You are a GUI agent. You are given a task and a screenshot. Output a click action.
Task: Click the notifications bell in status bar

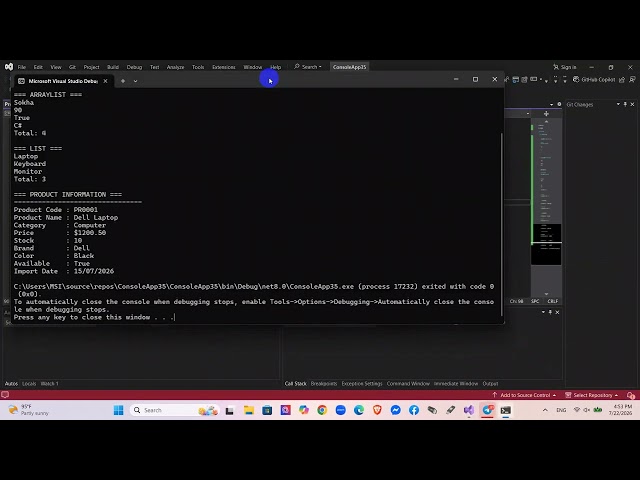pyautogui.click(x=631, y=395)
